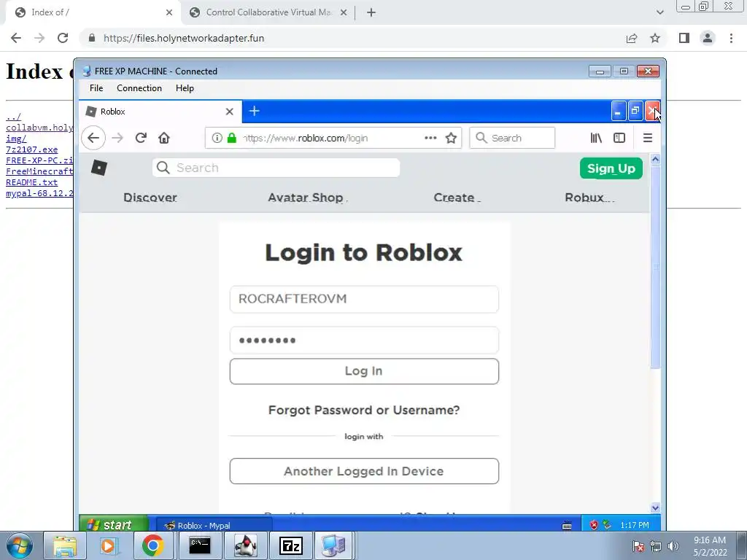This screenshot has width=747, height=560.
Task: Add a new Chrome tab
Action: [x=371, y=12]
